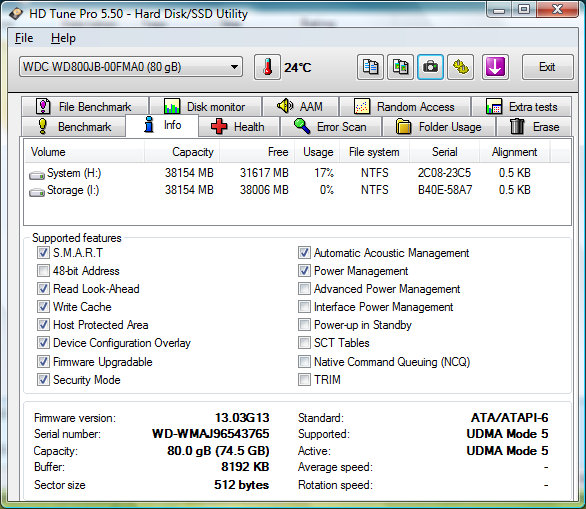Switch to the Error Scan tab

(331, 127)
